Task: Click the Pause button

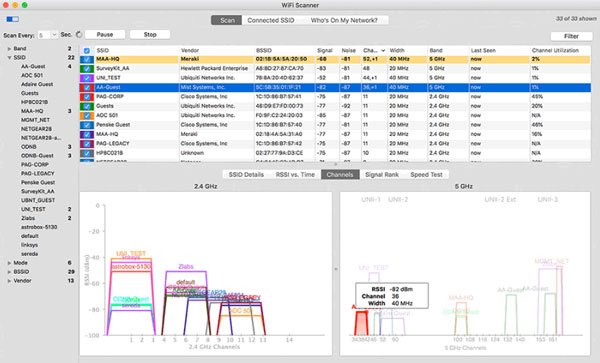Action: coord(105,34)
